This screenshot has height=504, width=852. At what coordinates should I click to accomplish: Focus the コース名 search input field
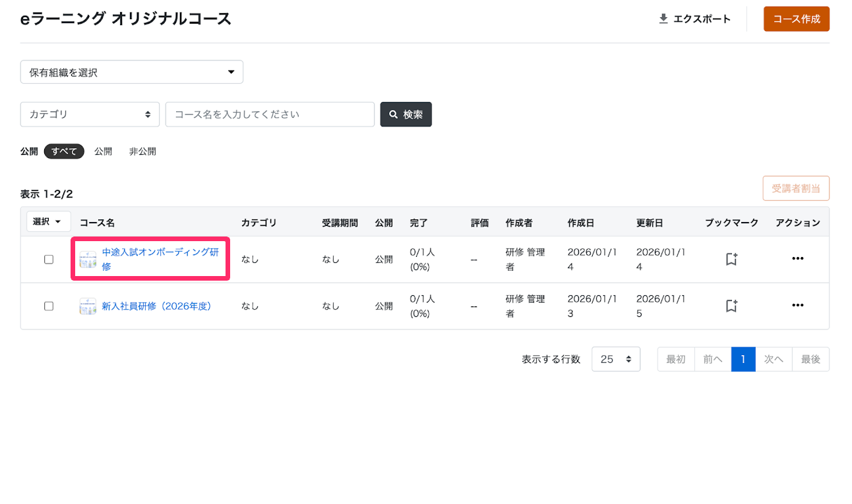[x=270, y=114]
